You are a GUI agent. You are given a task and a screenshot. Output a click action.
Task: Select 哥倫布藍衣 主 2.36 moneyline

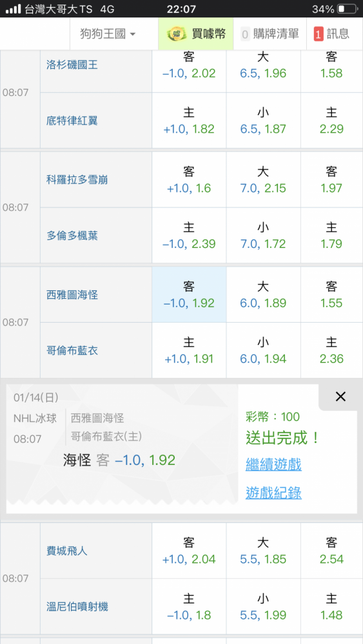[332, 350]
